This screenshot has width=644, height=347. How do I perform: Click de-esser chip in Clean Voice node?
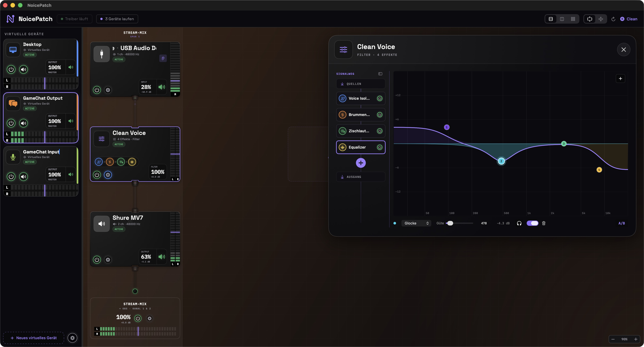pos(121,162)
